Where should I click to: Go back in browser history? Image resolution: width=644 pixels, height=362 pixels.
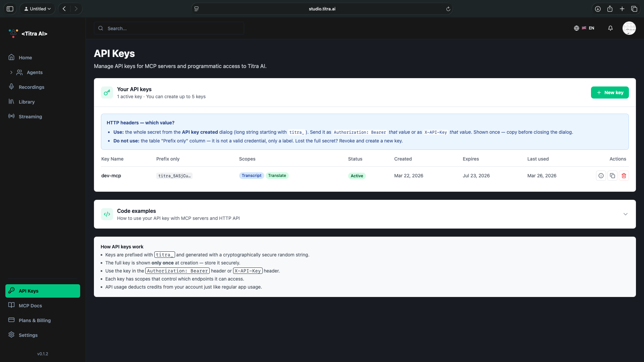(x=64, y=9)
